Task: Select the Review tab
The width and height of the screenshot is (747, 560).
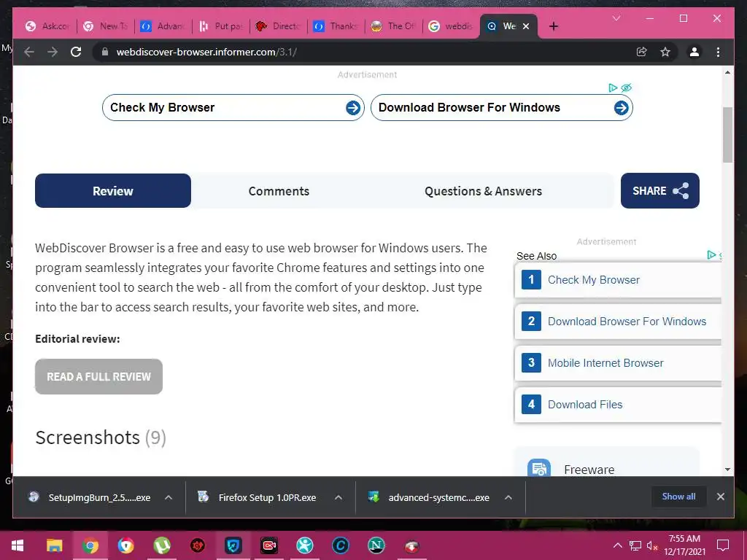Action: (x=113, y=191)
